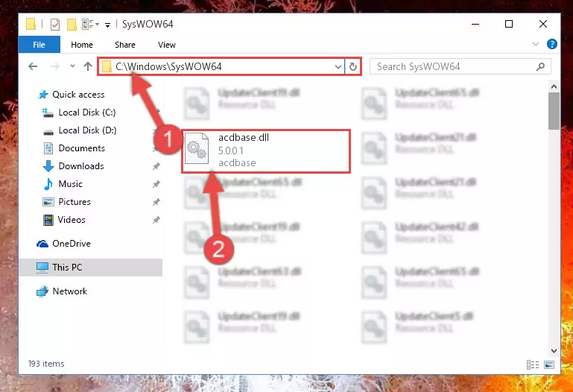Click the vertical scrollbar thumb
Image resolution: width=573 pixels, height=392 pixels.
[x=554, y=111]
